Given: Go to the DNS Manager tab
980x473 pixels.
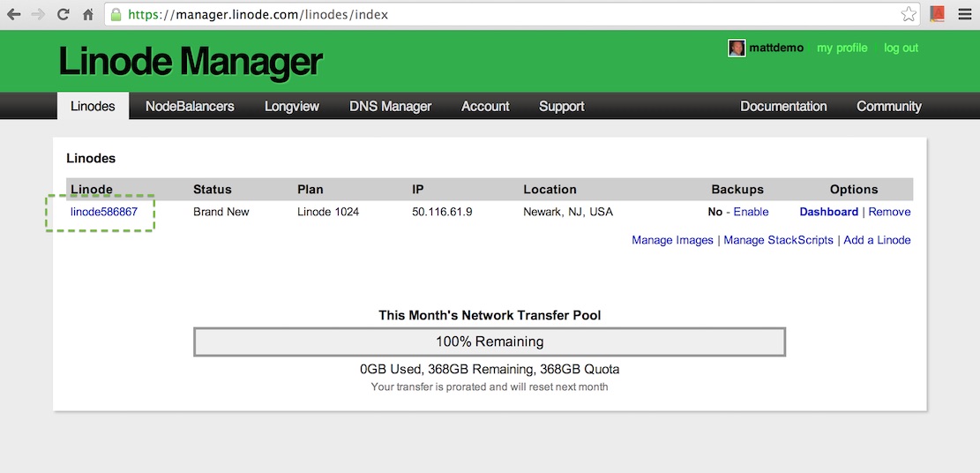Looking at the screenshot, I should click(390, 107).
